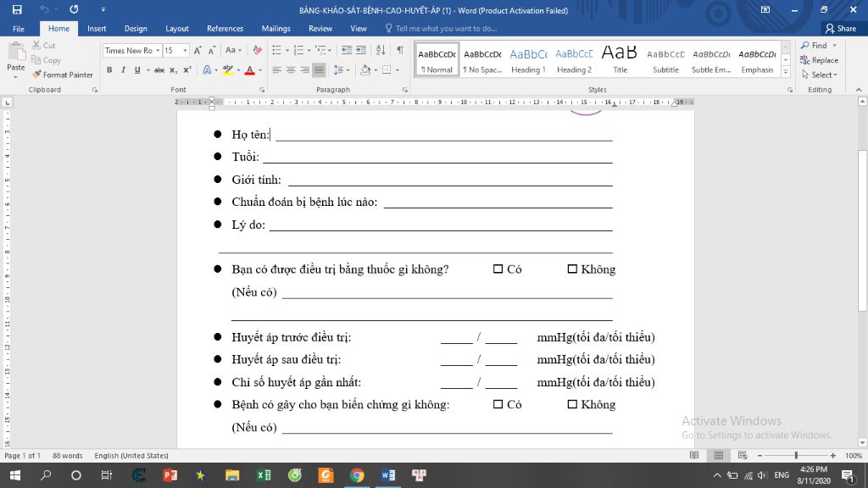Apply Superscript formatting
The image size is (868, 488).
[187, 70]
